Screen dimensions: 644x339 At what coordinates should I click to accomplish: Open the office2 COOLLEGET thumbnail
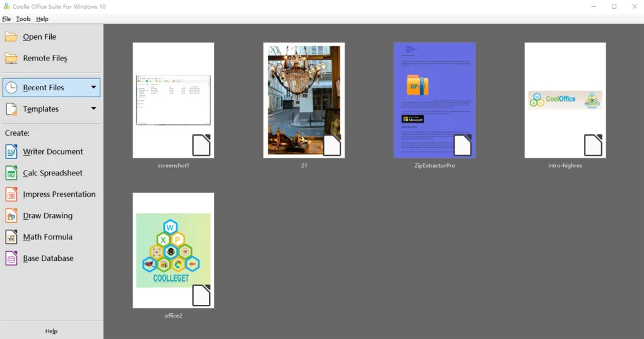coord(174,251)
